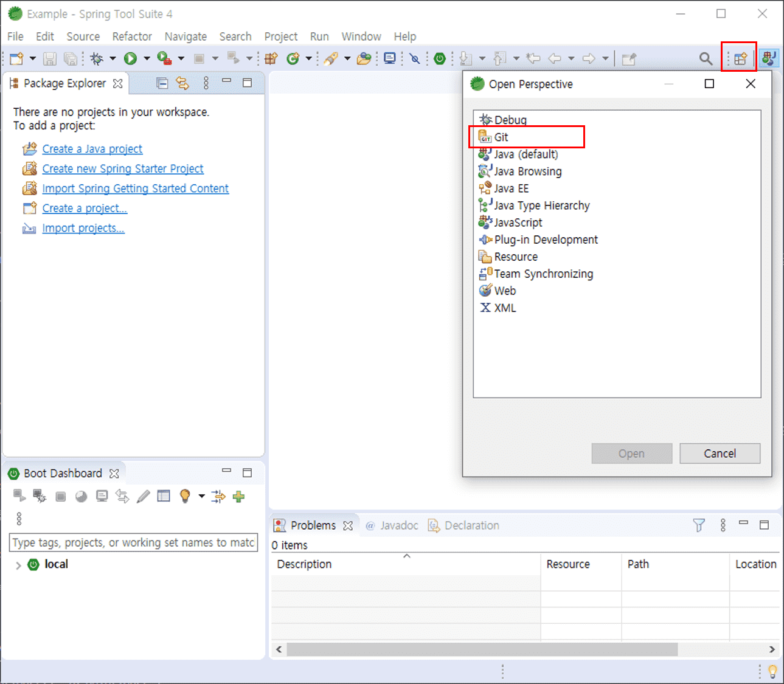Click the table properties icon in Boot Dashboard

tap(164, 496)
